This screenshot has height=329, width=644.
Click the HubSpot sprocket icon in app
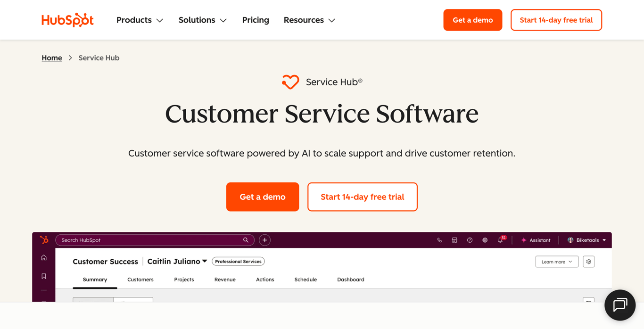tap(44, 240)
